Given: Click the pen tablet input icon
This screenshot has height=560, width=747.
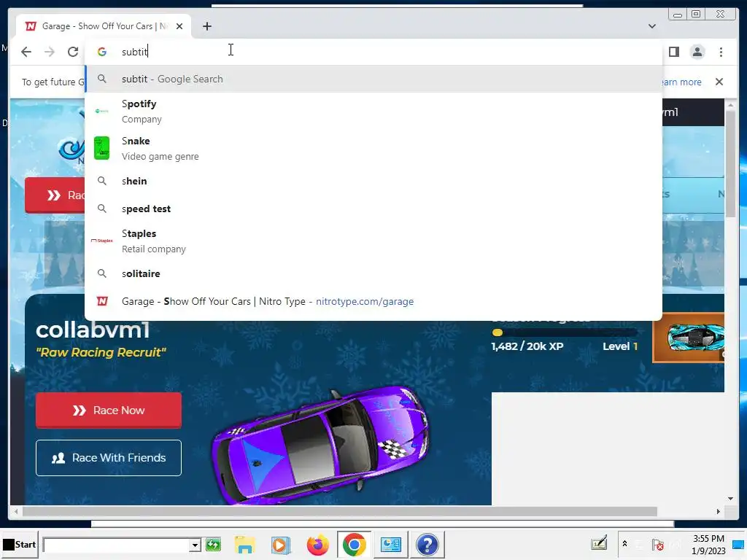Looking at the screenshot, I should (600, 542).
